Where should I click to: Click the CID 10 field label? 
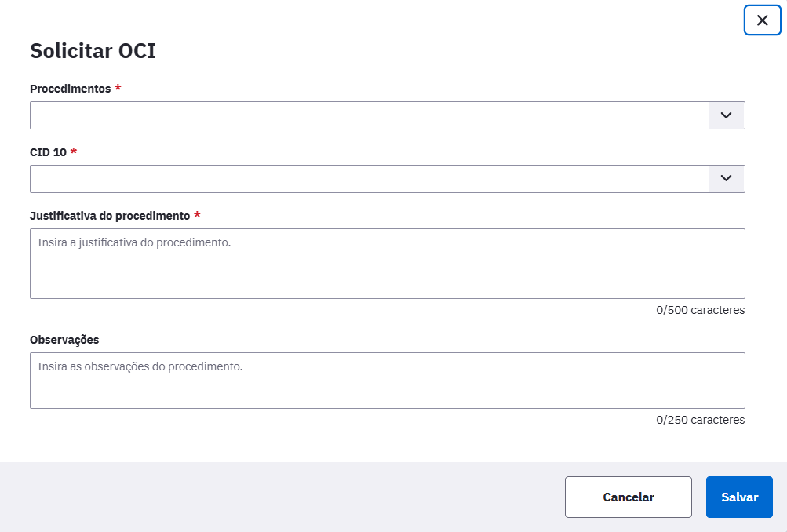pos(48,152)
